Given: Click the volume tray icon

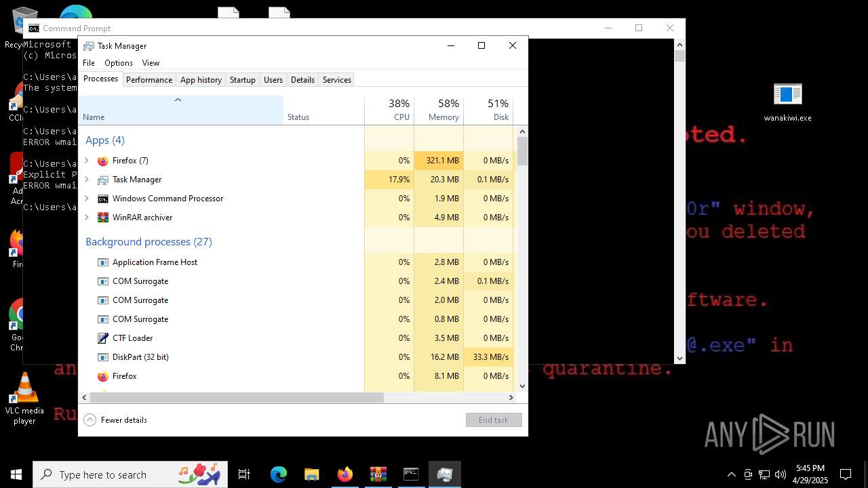Looking at the screenshot, I should point(781,474).
